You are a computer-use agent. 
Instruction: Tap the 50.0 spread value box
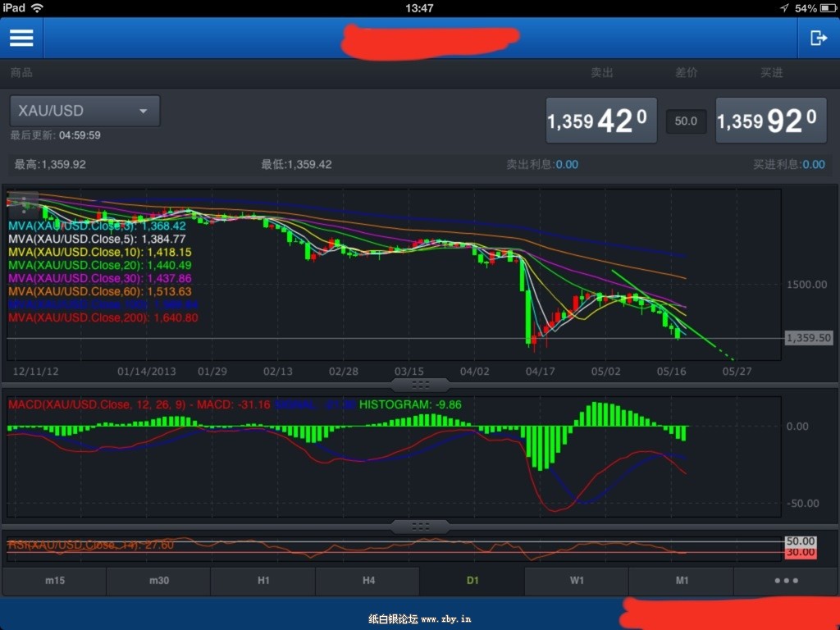point(686,121)
